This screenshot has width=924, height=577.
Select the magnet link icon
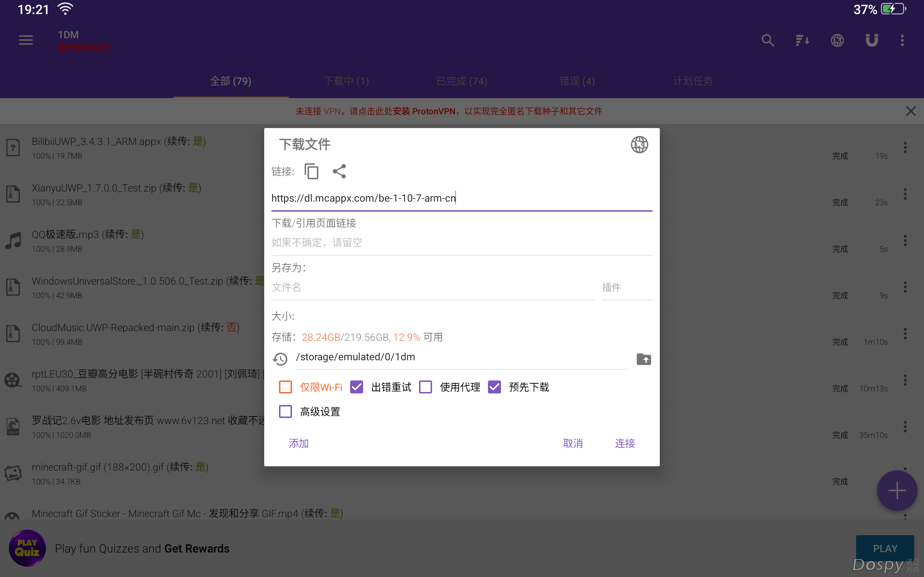click(x=872, y=40)
